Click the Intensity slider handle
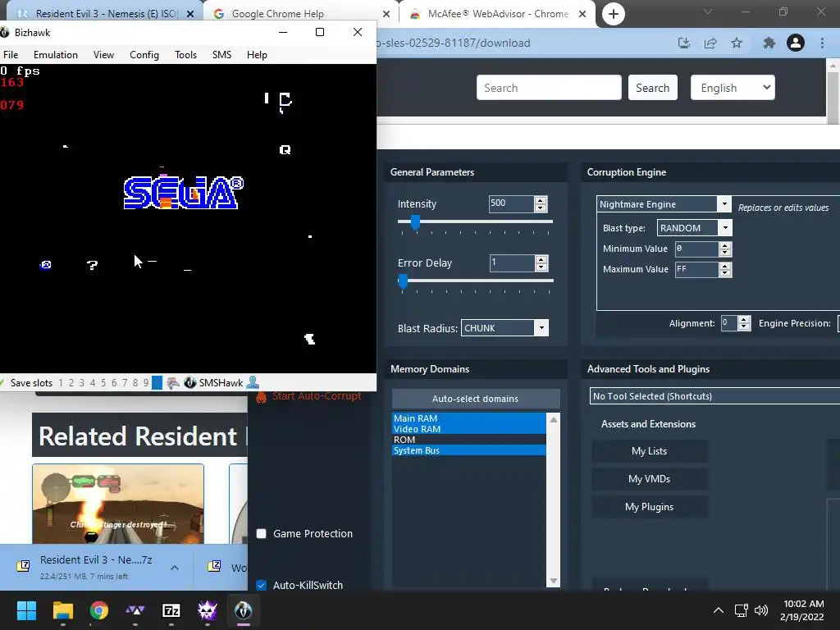 pyautogui.click(x=415, y=221)
